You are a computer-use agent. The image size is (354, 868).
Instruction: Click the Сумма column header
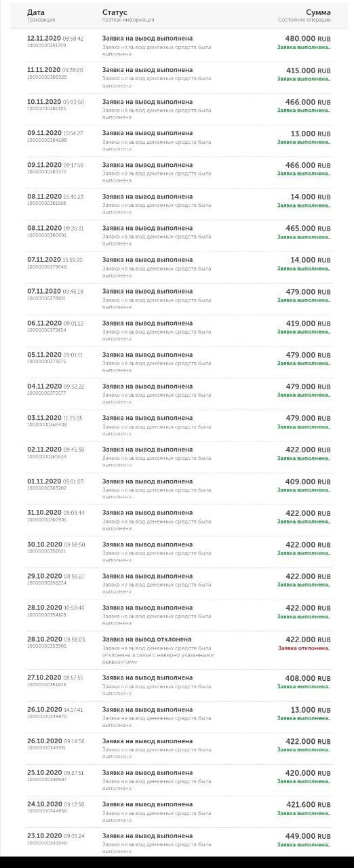pyautogui.click(x=318, y=12)
